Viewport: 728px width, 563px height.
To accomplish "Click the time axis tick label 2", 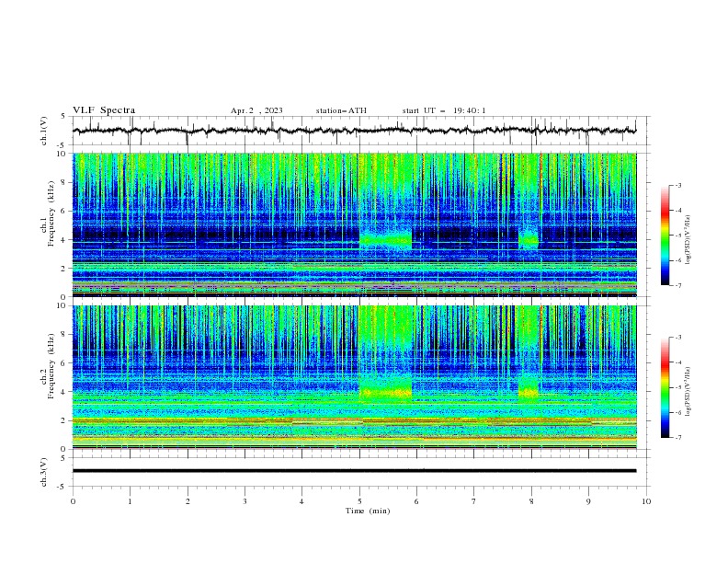I will click(188, 501).
